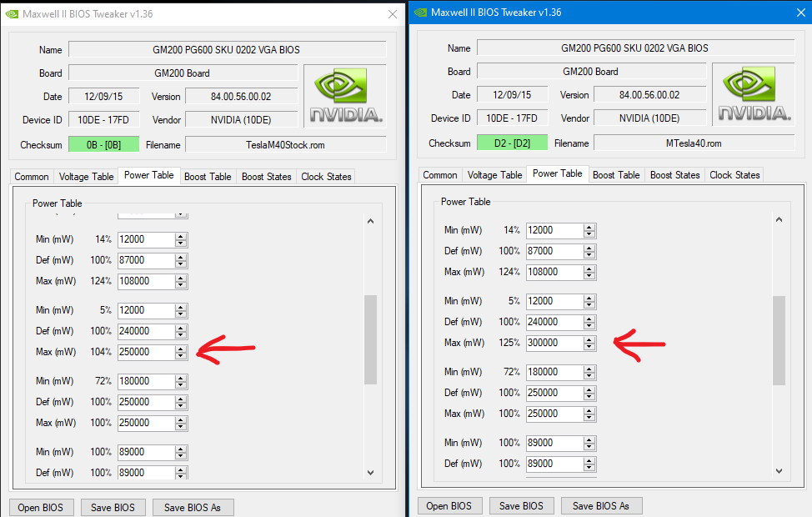812x517 pixels.
Task: Click down arrow of Min 14% in TeslaM40Stock.rom window
Action: tap(181, 243)
